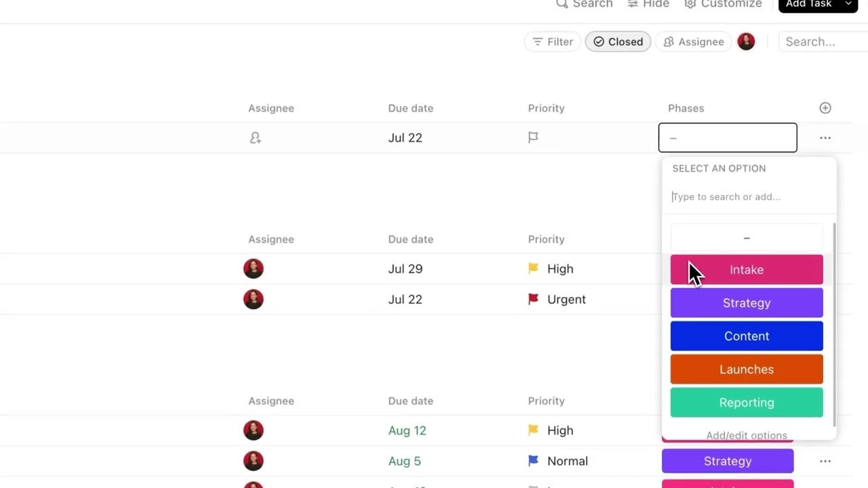The image size is (868, 488).
Task: Change the High priority on Aug 12 task
Action: [x=551, y=430]
